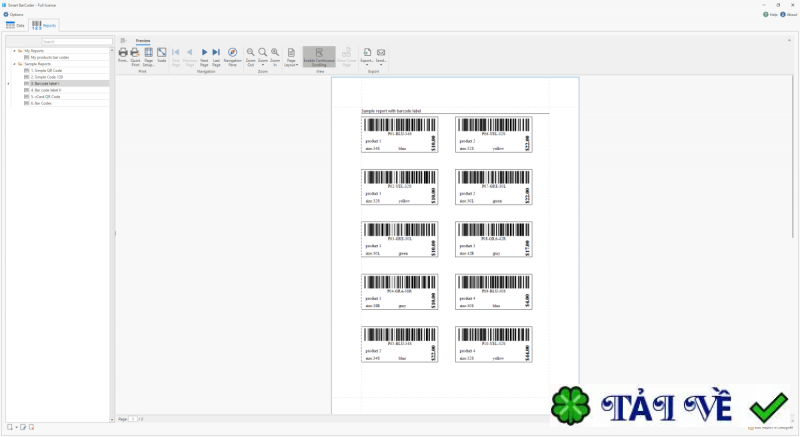Toggle Enable Continuous Scrolling
Image resolution: width=800 pixels, height=437 pixels.
click(x=319, y=57)
